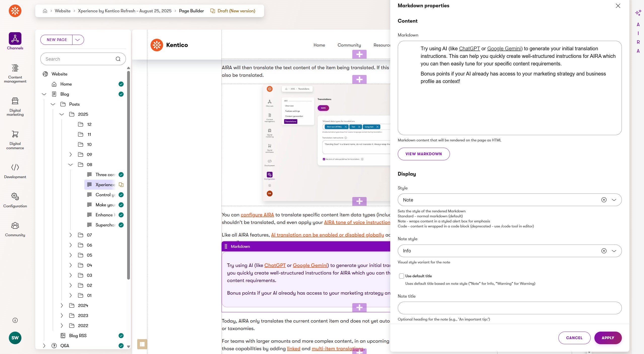Image resolution: width=644 pixels, height=354 pixels.
Task: Open Digital commerce cart icon
Action: click(15, 134)
